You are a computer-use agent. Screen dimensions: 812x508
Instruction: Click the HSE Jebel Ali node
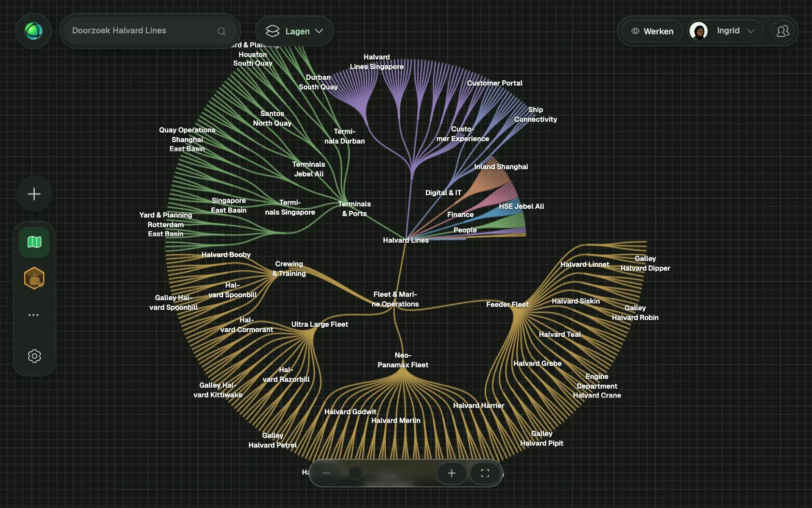521,206
